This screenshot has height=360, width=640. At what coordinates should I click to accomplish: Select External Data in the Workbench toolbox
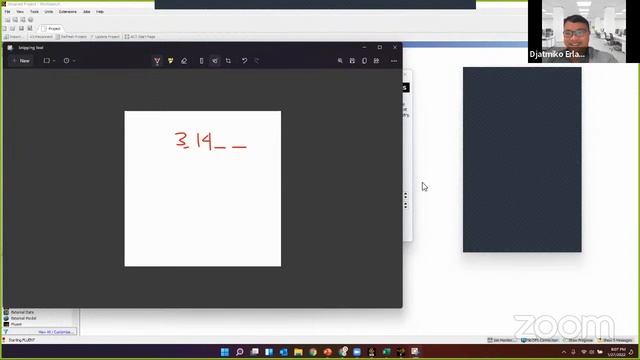[x=19, y=312]
